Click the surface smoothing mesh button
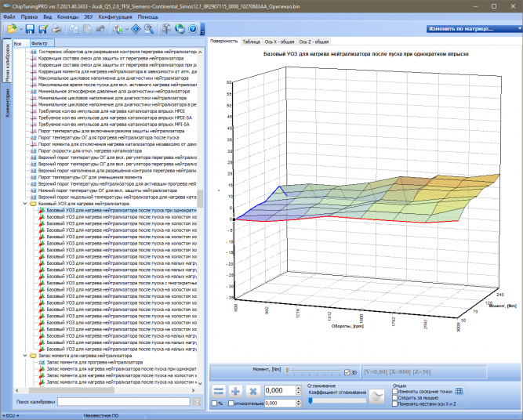 point(377,396)
